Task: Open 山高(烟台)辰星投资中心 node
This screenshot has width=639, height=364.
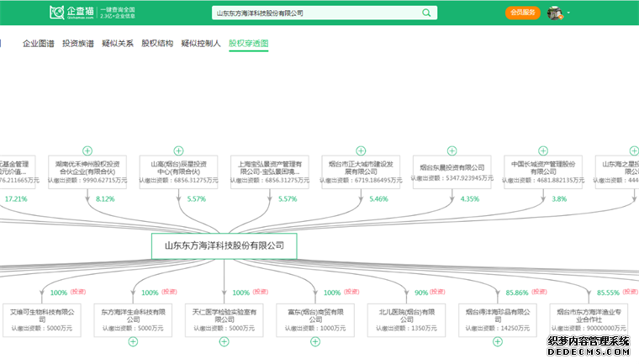Action: [x=178, y=172]
